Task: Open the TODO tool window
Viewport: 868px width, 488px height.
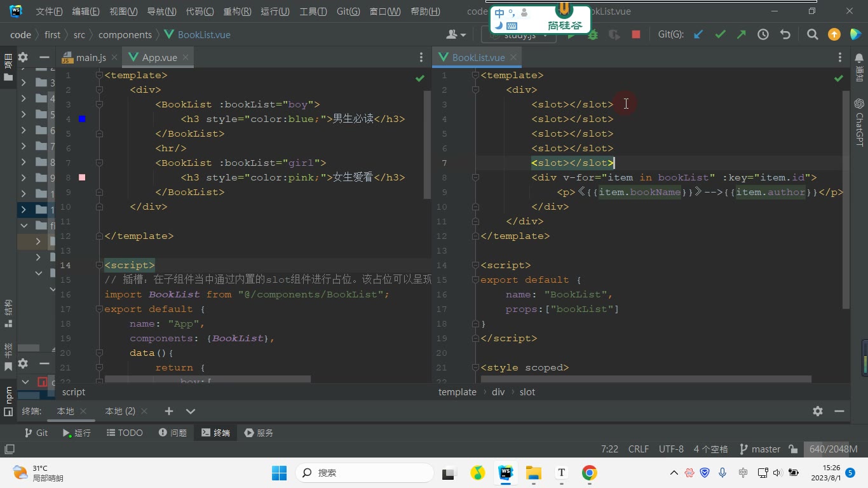Action: point(124,433)
